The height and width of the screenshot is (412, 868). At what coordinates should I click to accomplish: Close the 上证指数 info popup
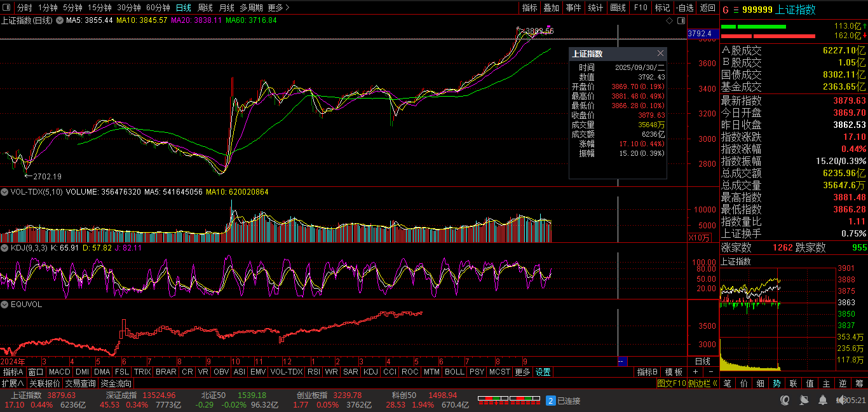click(x=660, y=53)
